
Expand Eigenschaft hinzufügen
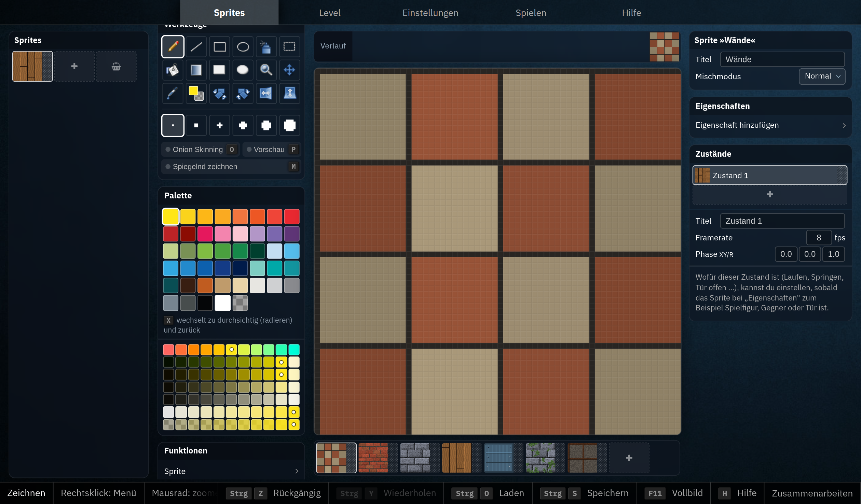(x=770, y=125)
